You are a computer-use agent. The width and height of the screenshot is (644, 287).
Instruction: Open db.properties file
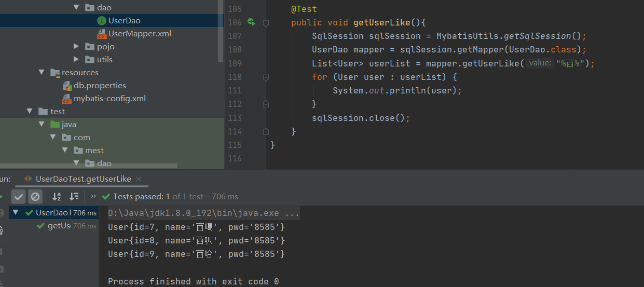click(100, 85)
